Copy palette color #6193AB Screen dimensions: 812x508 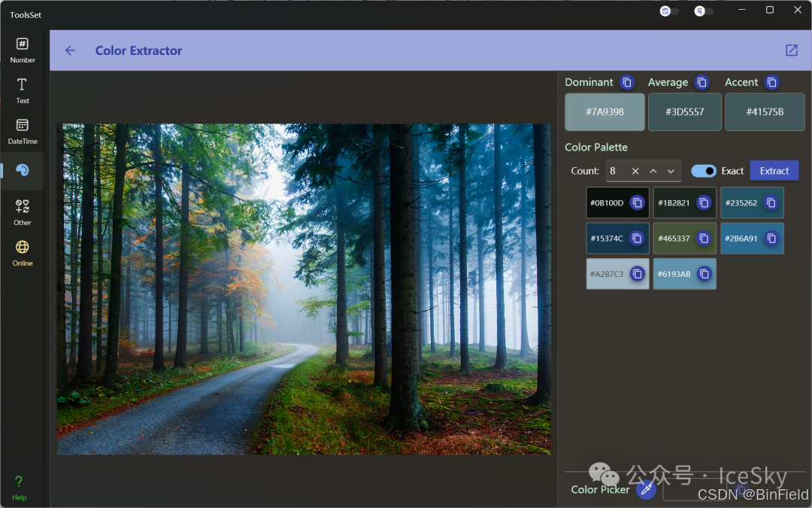pos(704,274)
